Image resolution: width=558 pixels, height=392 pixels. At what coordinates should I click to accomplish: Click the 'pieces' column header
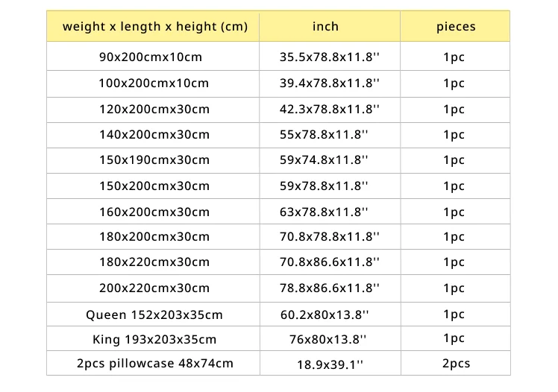pyautogui.click(x=456, y=27)
